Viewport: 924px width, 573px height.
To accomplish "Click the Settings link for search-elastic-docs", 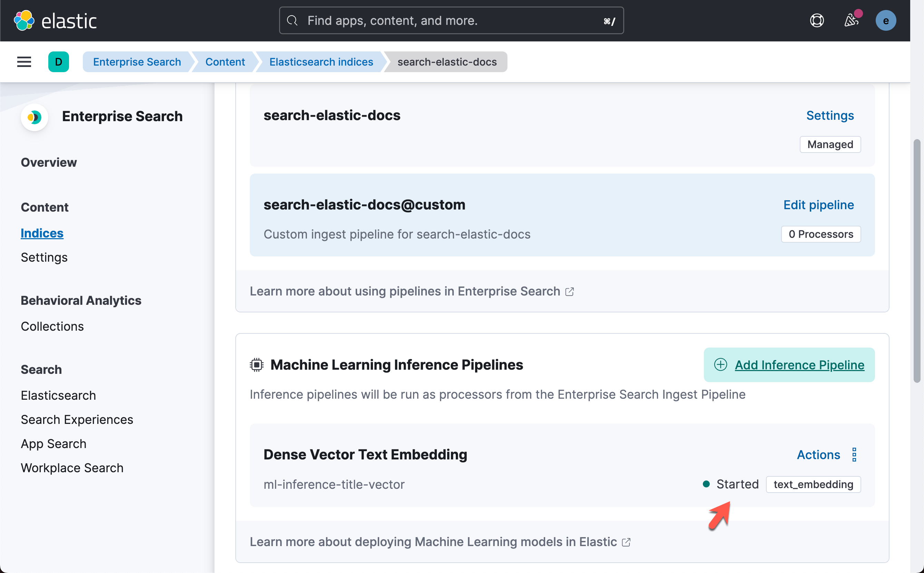I will (x=830, y=115).
